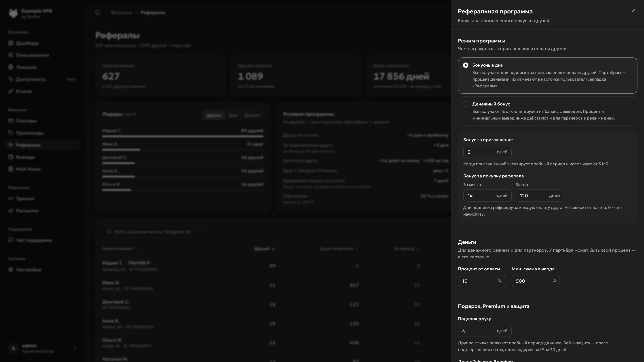The width and height of the screenshot is (644, 362).
Task: Edit the Мин. сумма вывода field
Action: [x=535, y=281]
